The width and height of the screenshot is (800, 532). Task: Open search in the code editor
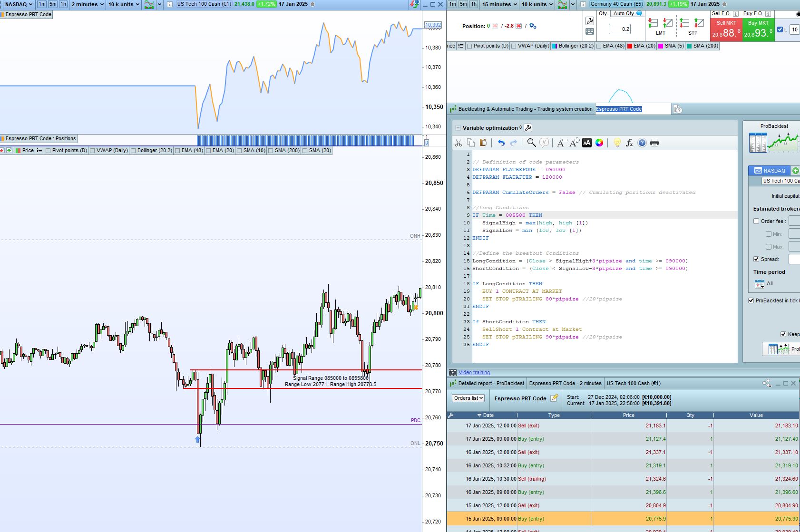click(x=531, y=143)
